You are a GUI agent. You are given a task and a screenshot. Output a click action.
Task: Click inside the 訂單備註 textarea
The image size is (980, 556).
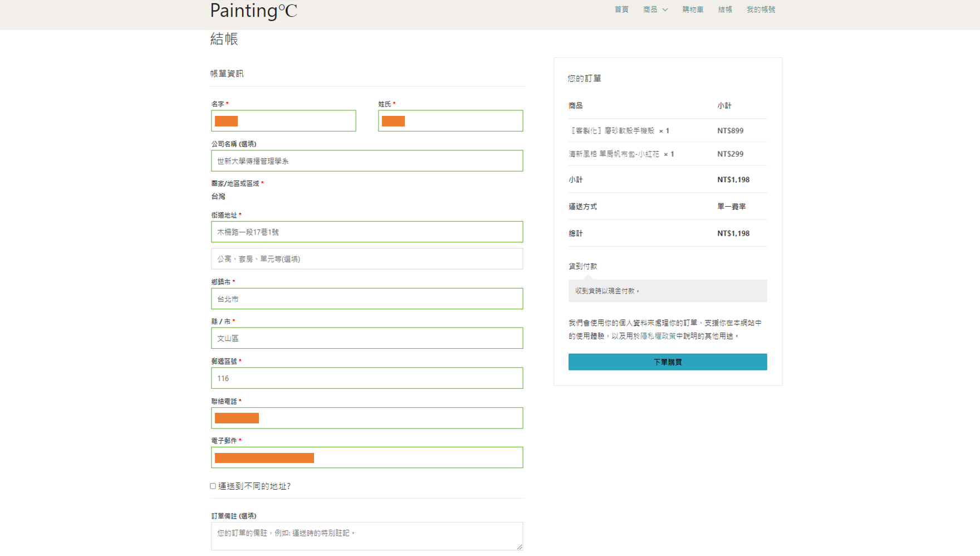point(367,536)
